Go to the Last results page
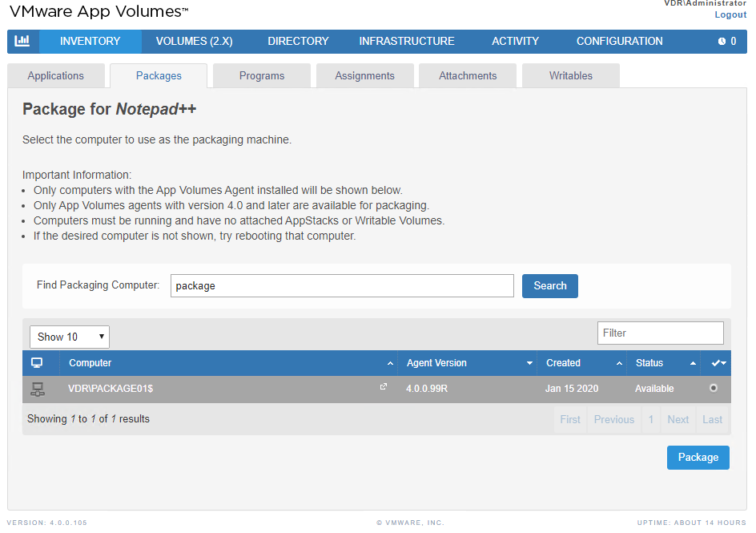The height and width of the screenshot is (533, 756). (712, 420)
